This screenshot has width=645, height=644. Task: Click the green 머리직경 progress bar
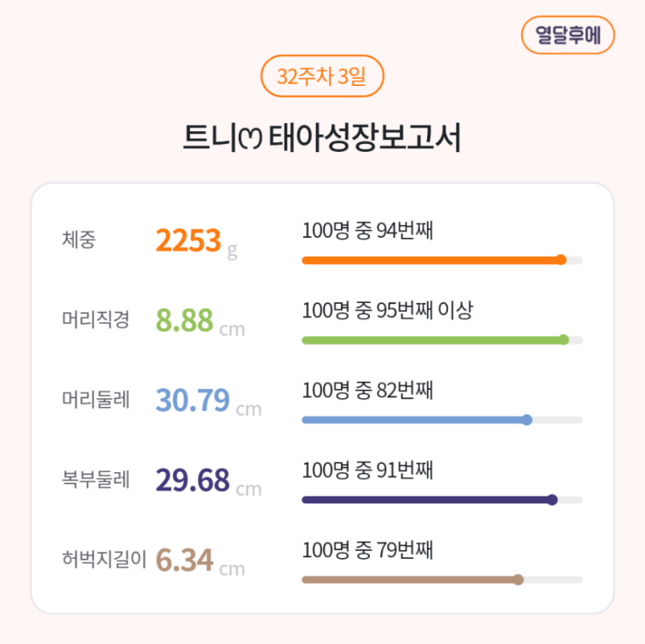click(434, 339)
